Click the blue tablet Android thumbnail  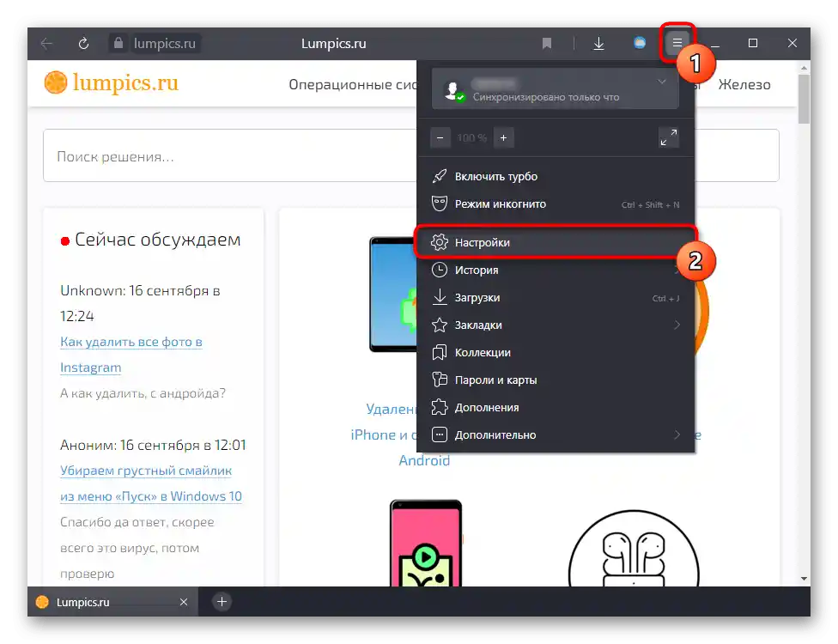point(393,295)
